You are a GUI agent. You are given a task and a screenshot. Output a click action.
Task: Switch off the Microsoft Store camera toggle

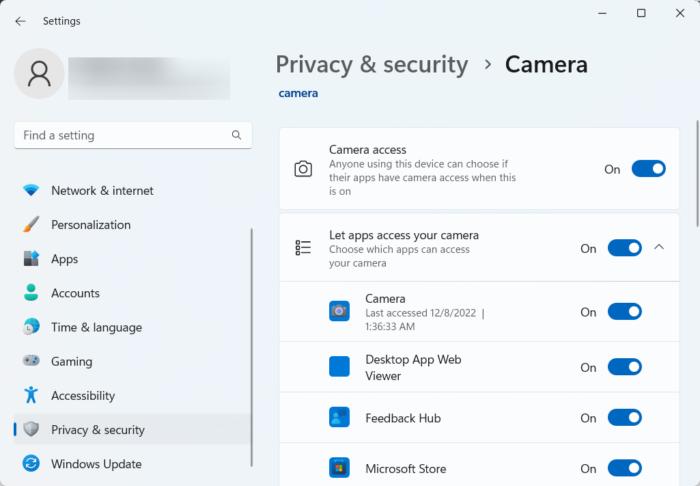click(x=624, y=468)
